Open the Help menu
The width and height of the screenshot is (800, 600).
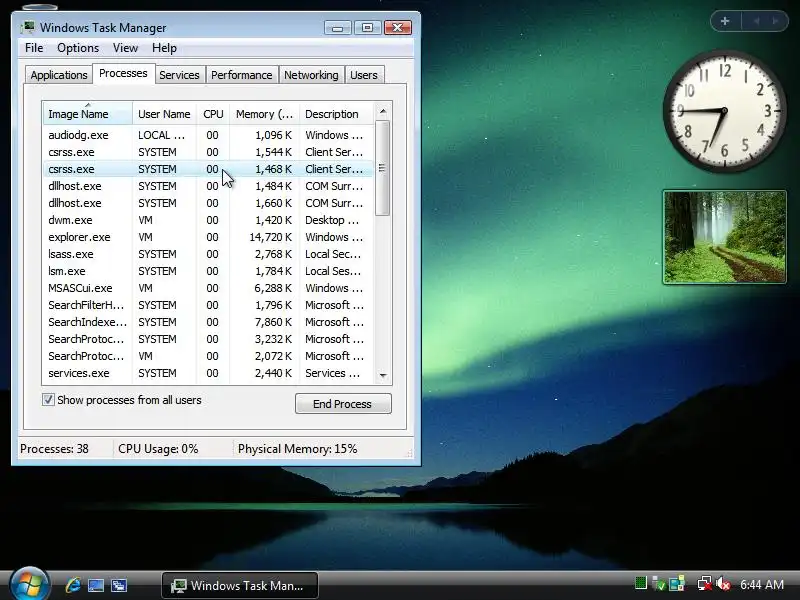164,48
